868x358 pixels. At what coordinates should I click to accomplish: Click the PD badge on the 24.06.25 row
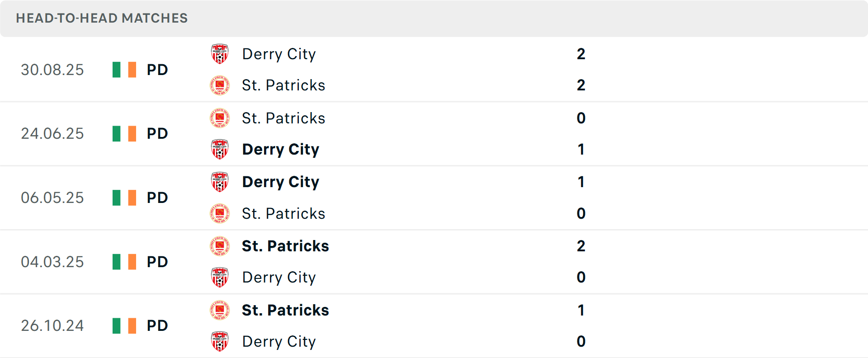point(156,133)
